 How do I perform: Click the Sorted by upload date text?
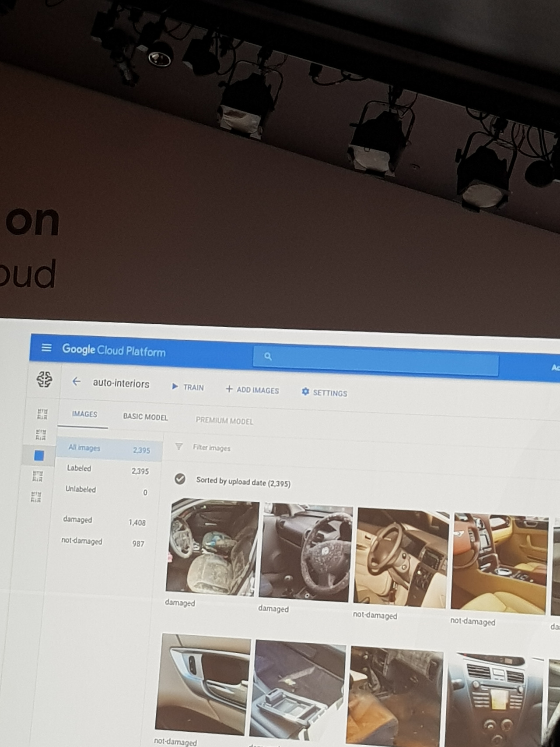point(243,482)
